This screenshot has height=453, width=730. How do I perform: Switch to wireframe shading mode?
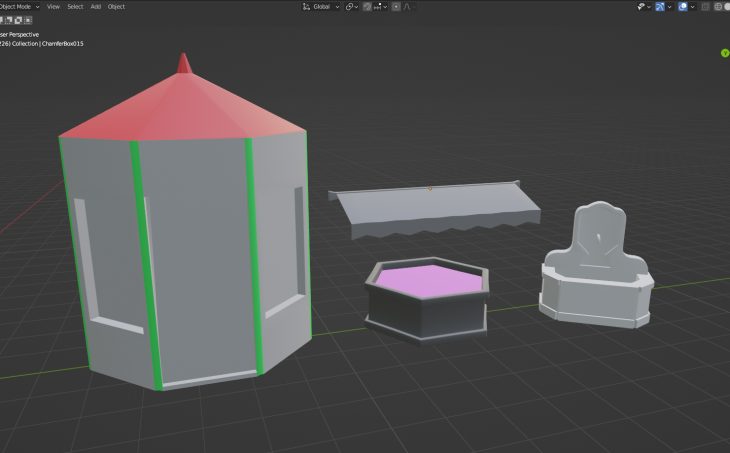point(722,6)
